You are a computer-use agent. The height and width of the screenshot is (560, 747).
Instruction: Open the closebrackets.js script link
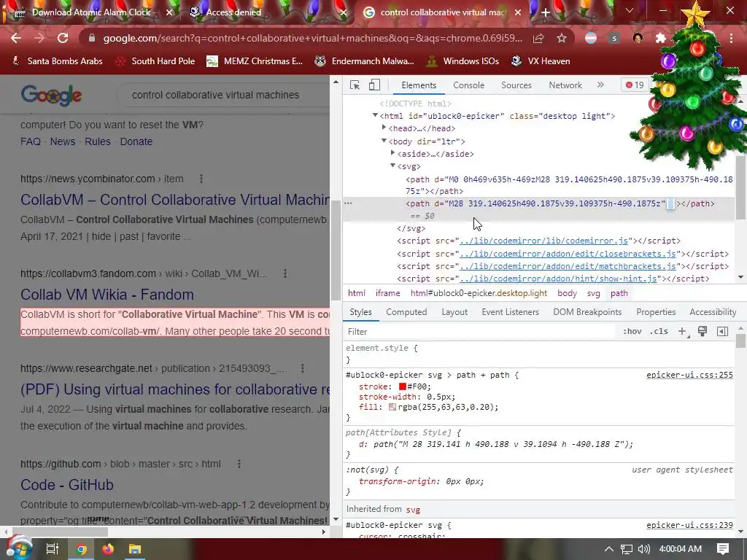point(568,254)
